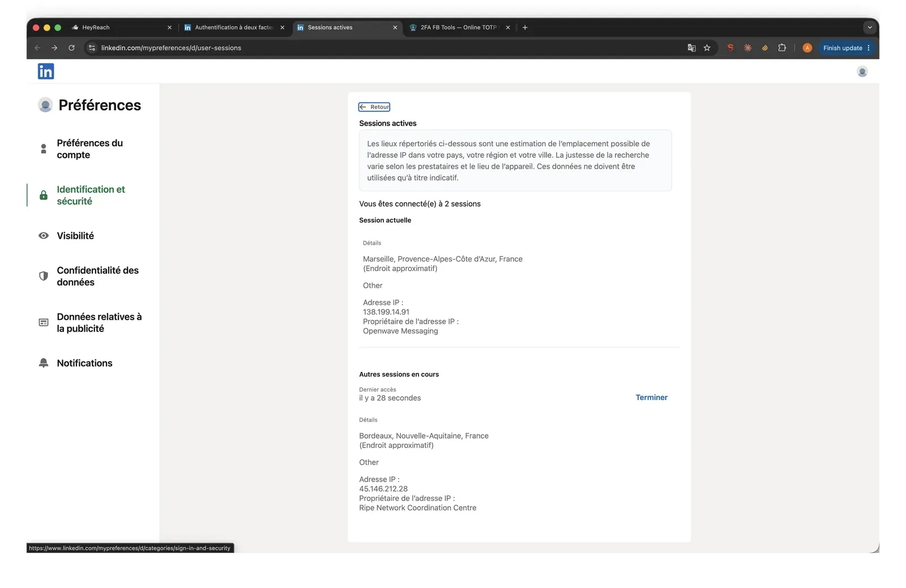The height and width of the screenshot is (588, 906).
Task: Close the Authentification à deux facteurs tab
Action: (x=282, y=27)
